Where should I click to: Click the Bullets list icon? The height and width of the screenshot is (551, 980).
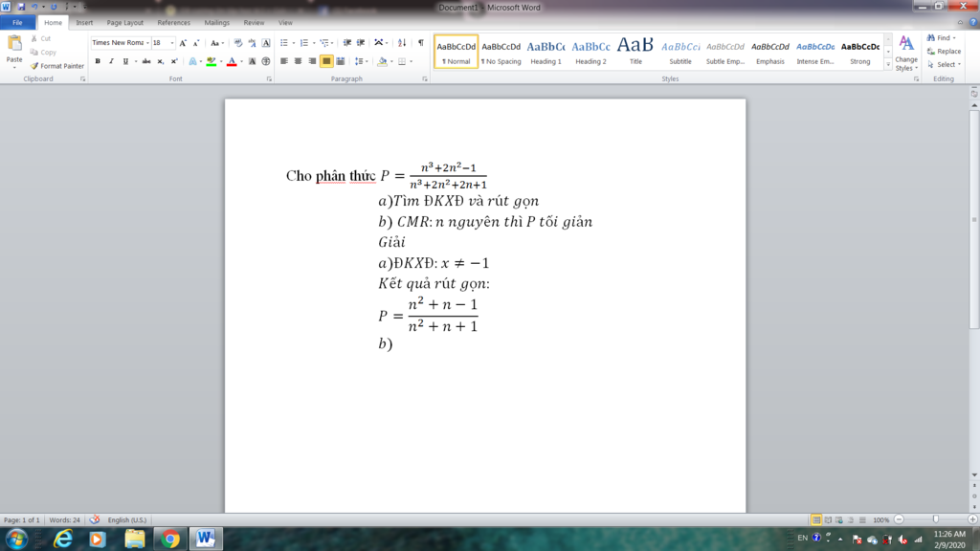click(283, 43)
